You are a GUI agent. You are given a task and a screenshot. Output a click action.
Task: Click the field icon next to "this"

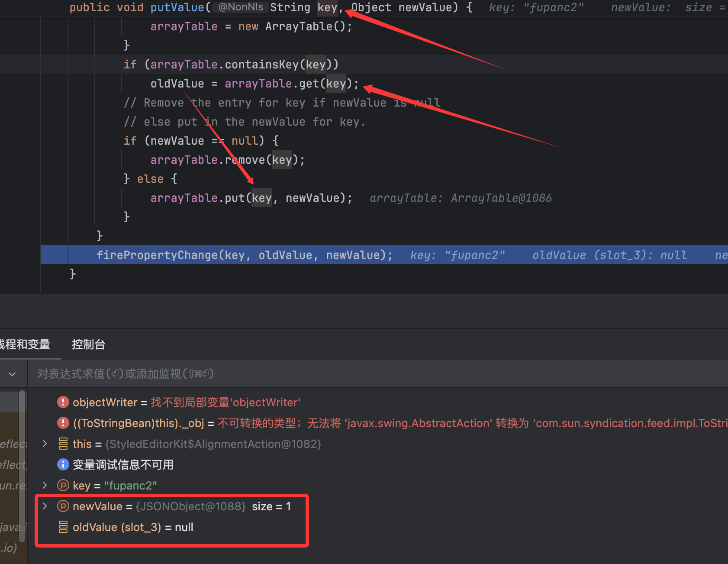coord(63,444)
